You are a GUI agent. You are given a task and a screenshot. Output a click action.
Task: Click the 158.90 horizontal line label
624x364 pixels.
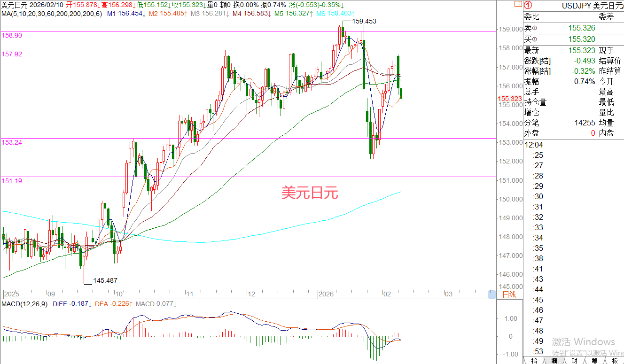coord(12,35)
